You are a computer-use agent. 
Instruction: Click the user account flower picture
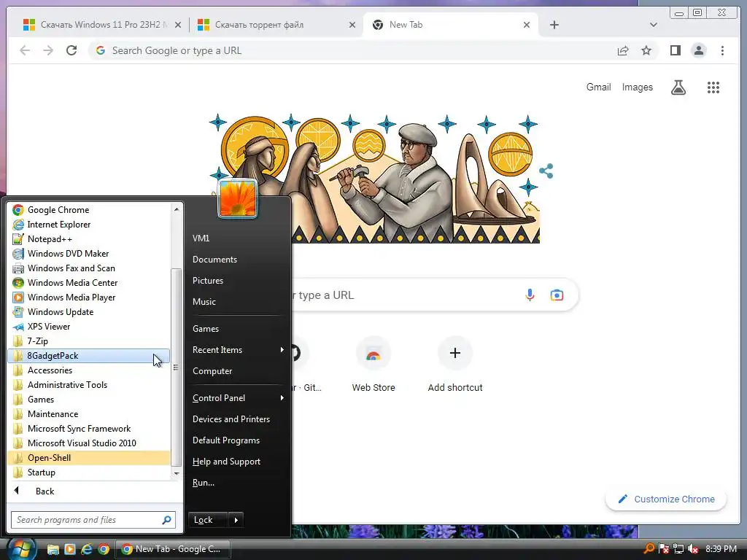pyautogui.click(x=237, y=198)
